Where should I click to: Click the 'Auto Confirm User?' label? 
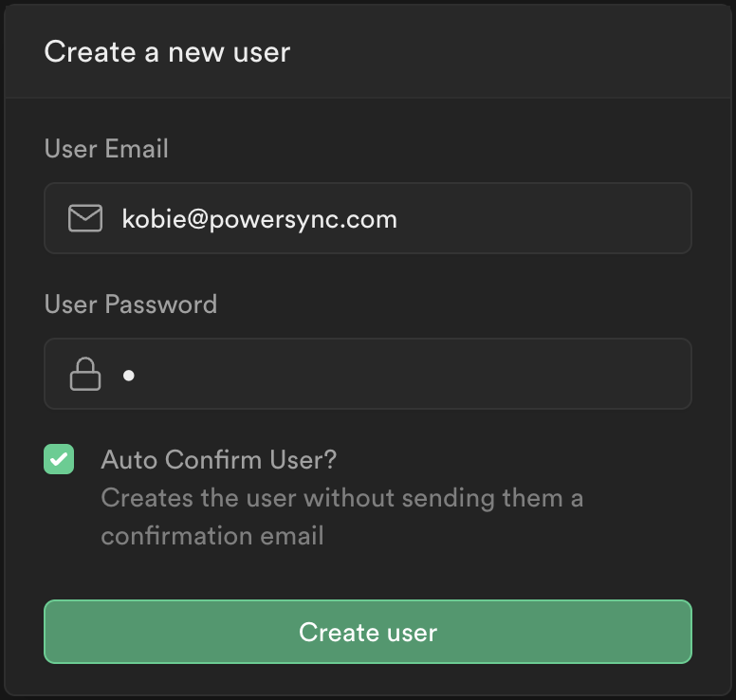(219, 460)
